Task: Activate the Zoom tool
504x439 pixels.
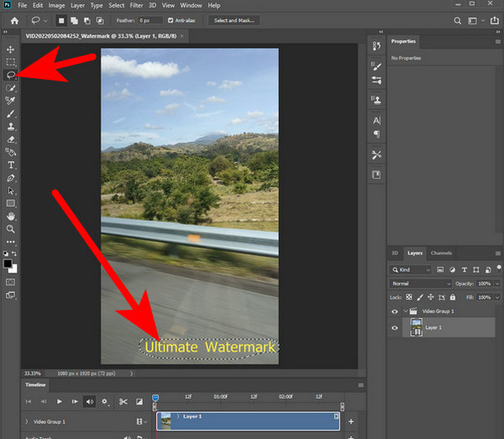Action: [11, 228]
